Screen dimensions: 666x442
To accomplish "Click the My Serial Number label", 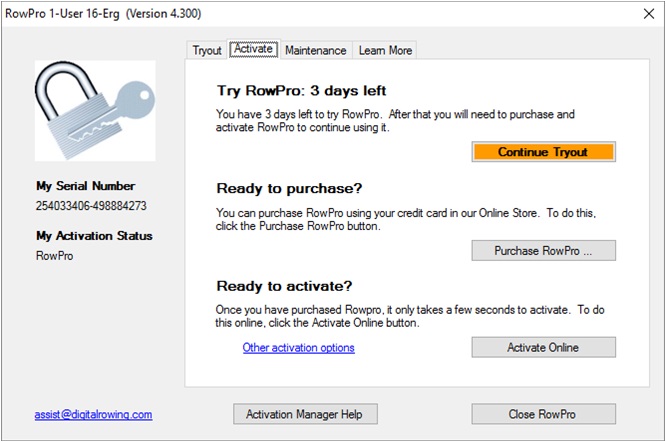I will click(85, 186).
